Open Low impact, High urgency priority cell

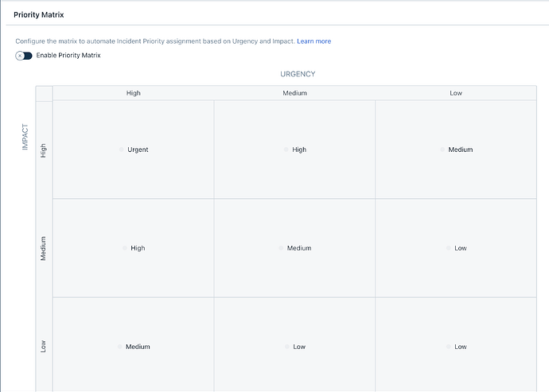coord(134,347)
